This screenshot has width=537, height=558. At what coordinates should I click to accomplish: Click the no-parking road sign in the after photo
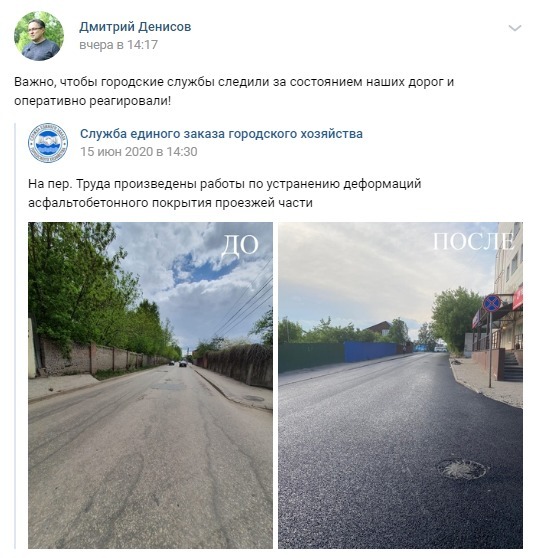491,303
